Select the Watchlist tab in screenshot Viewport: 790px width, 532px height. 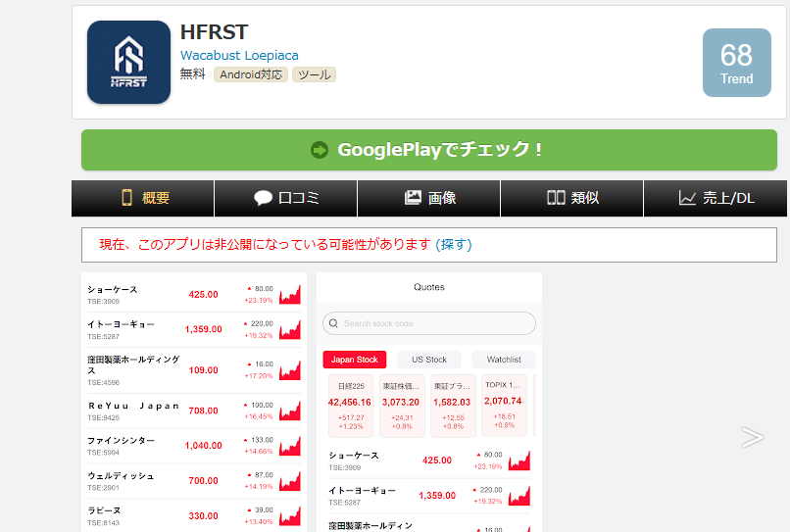(x=504, y=360)
